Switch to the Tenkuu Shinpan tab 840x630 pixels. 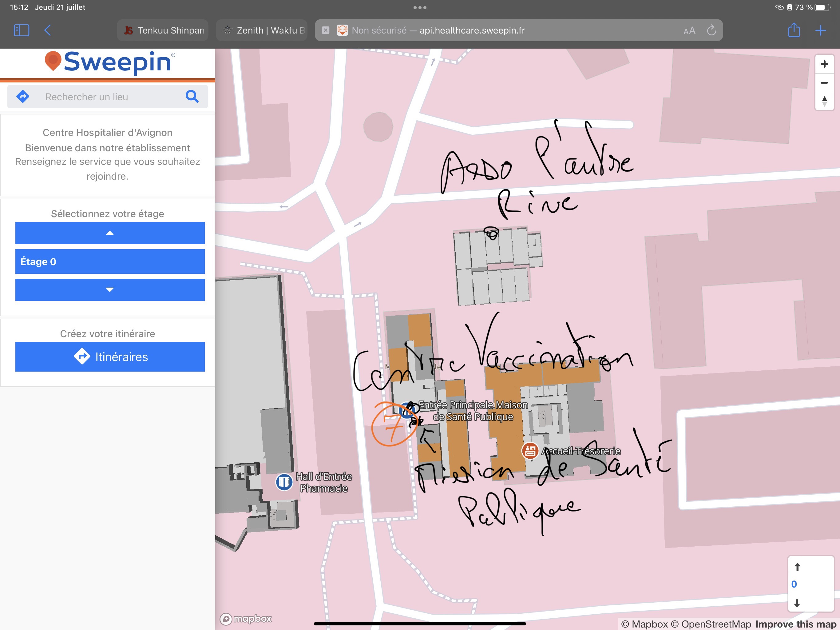pos(163,30)
